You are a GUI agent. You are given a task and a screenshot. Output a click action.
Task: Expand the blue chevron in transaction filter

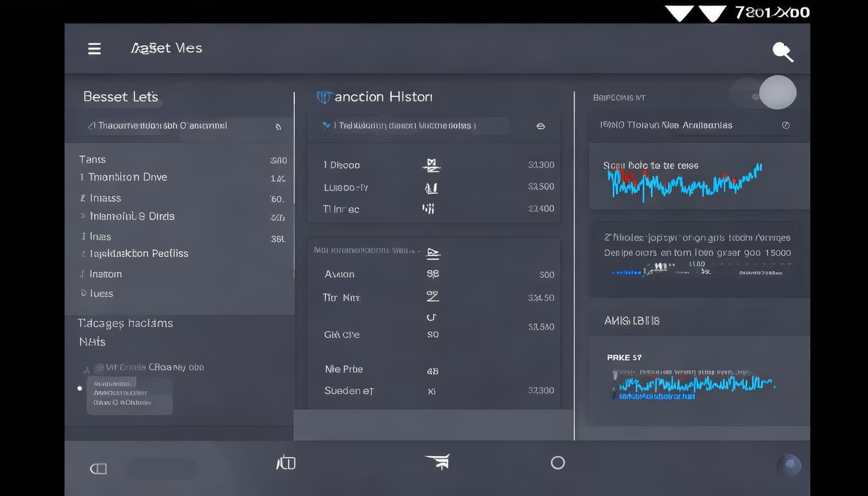click(x=326, y=125)
